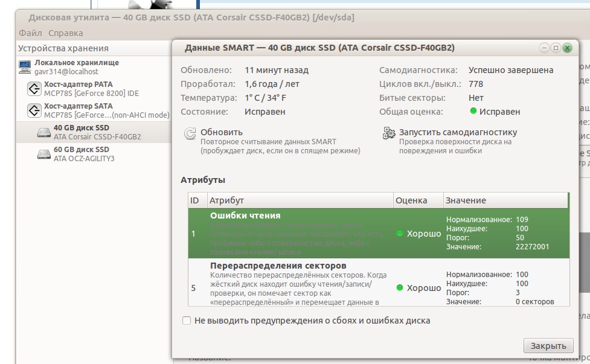Image resolution: width=590 pixels, height=364 pixels.
Task: Select Локальное хранилище in devices list
Action: [94, 67]
